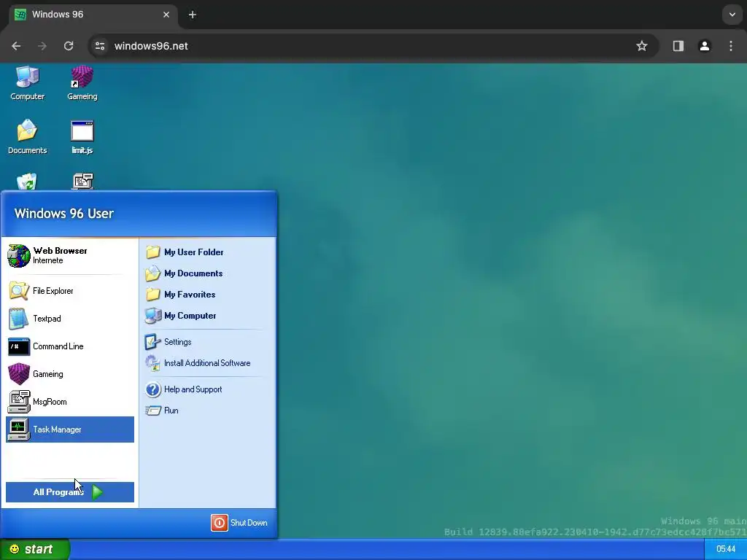View site information icon in address bar
This screenshot has height=560, width=747.
pyautogui.click(x=100, y=46)
